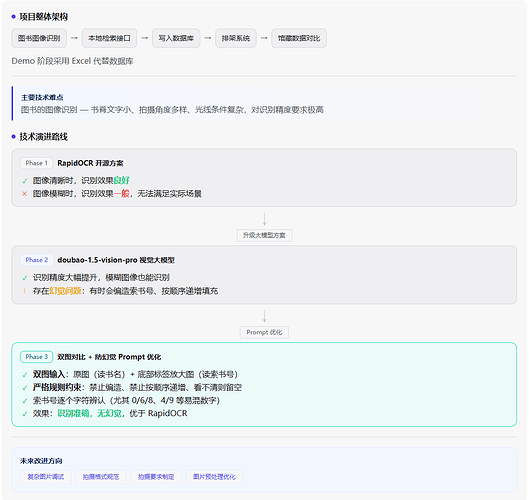Click the 复杂图片调试 tag
The height and width of the screenshot is (500, 529).
46,477
